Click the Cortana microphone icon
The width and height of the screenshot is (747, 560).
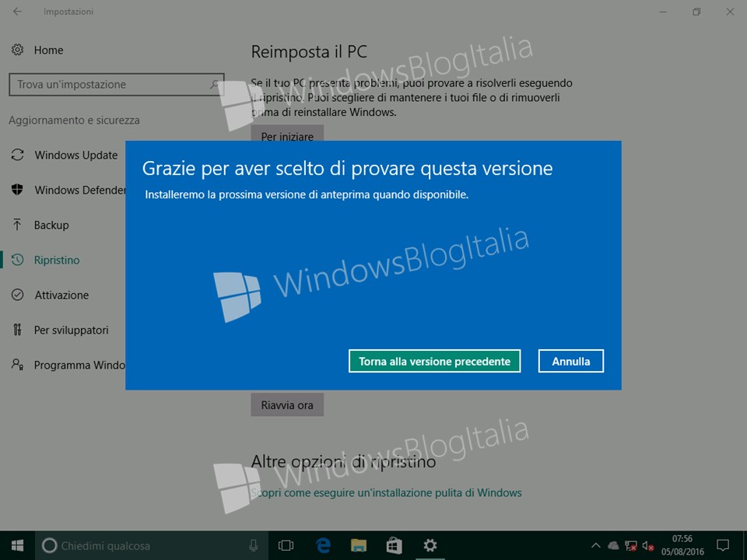coord(254,545)
